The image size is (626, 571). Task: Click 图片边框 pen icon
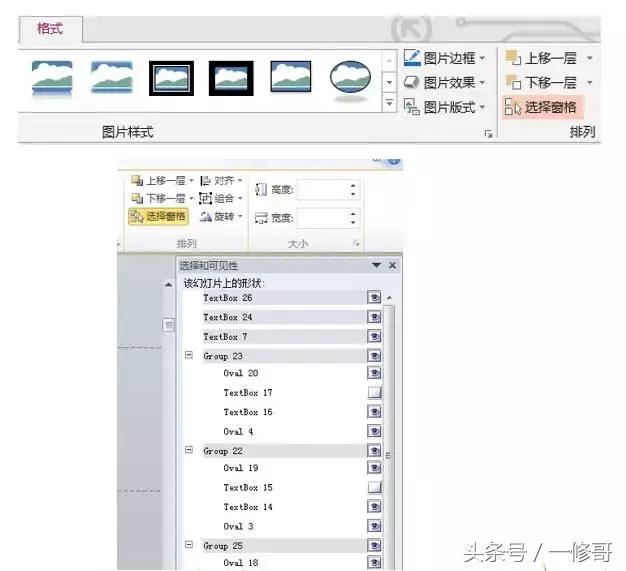(x=412, y=58)
